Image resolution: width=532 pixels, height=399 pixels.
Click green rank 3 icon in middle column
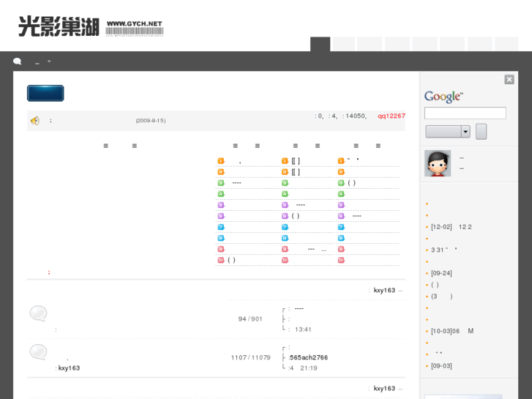pyautogui.click(x=285, y=183)
